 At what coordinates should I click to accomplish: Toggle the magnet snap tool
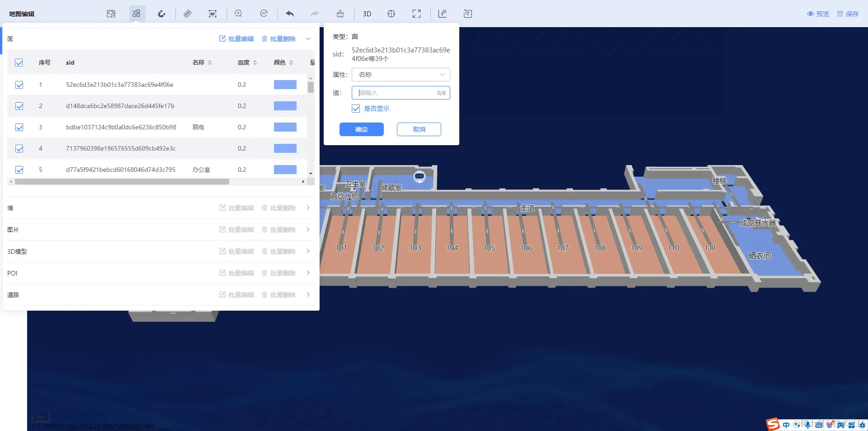click(162, 14)
